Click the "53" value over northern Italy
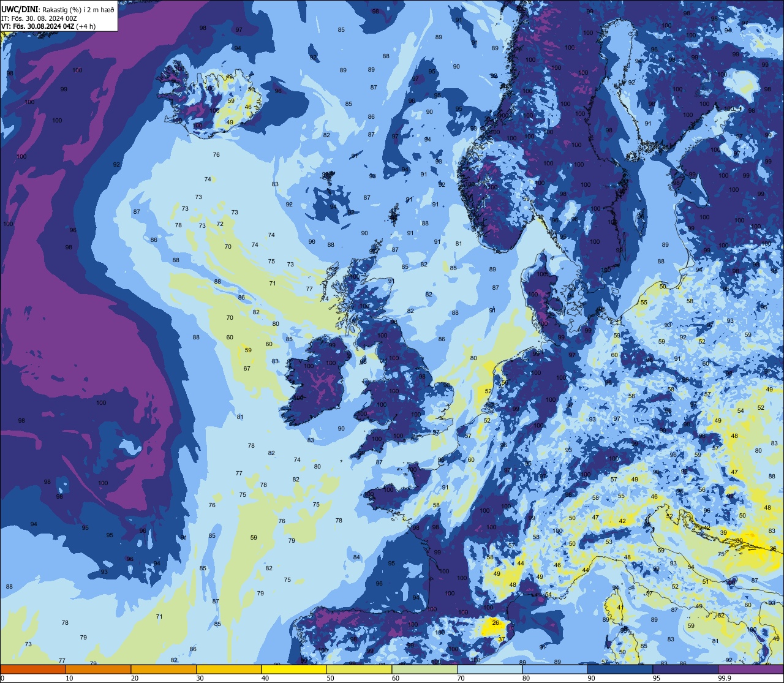This screenshot has height=683, width=784. click(609, 542)
